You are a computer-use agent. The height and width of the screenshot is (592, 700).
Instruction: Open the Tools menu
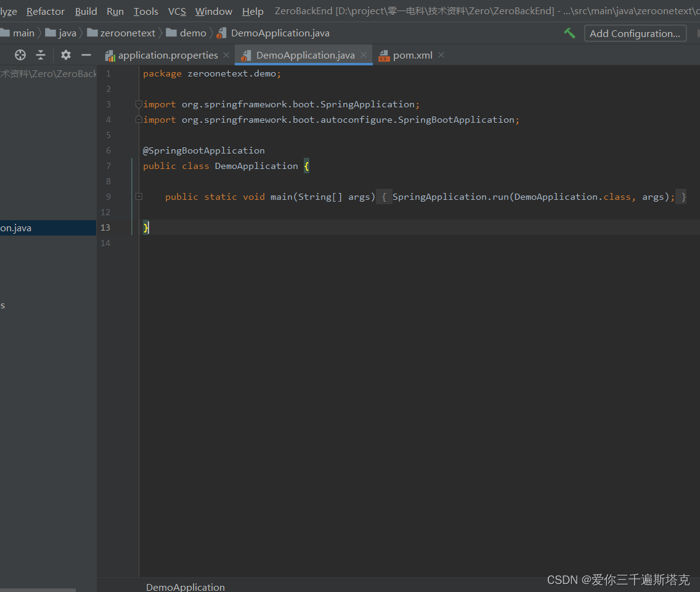coord(146,11)
